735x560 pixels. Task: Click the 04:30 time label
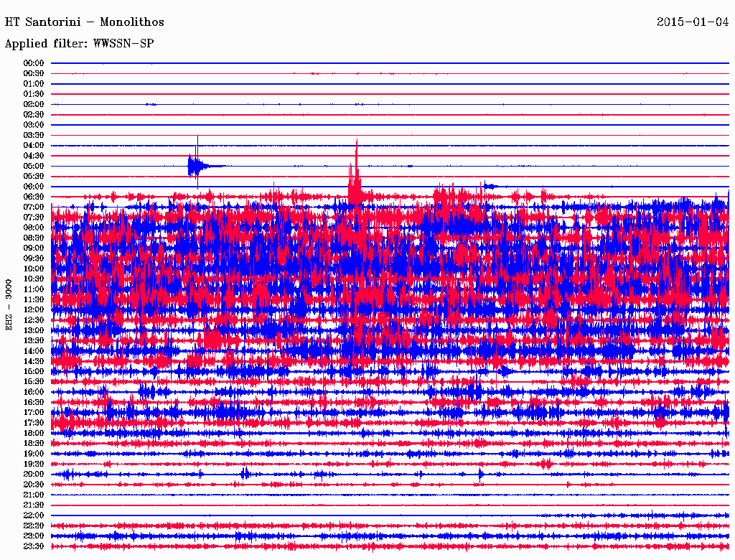[33, 156]
